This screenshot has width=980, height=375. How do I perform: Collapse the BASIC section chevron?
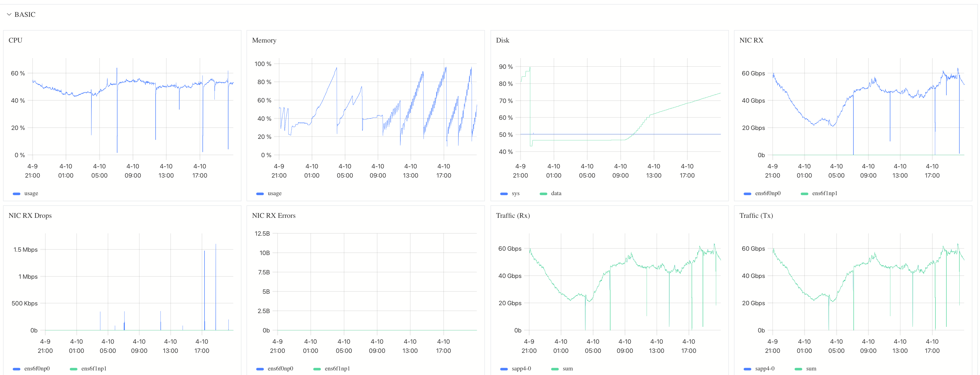click(x=9, y=15)
